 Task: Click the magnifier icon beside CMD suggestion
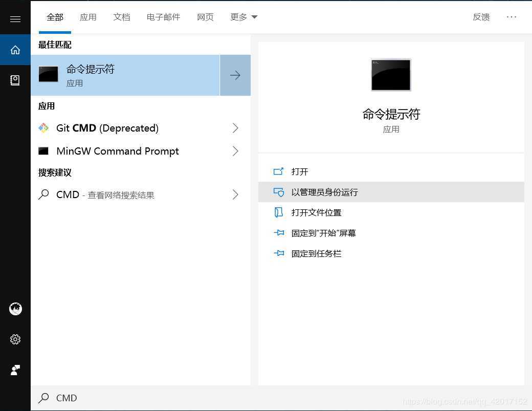43,194
